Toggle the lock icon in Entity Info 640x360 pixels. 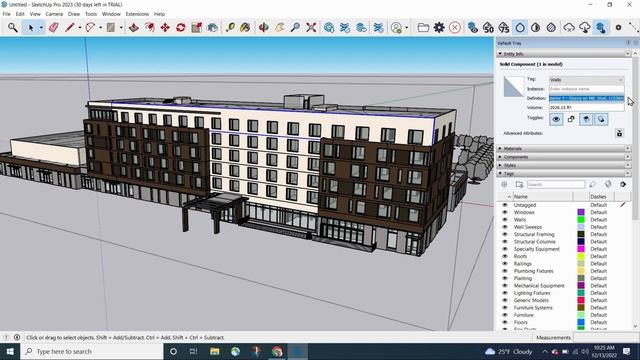point(571,119)
